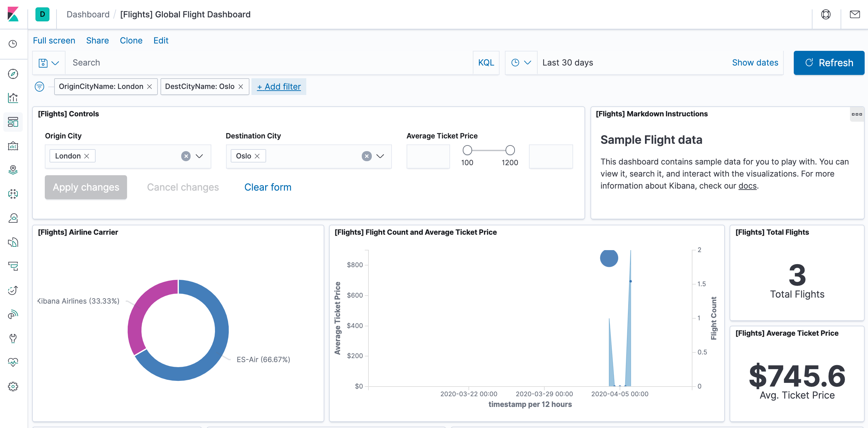Open APM icon in sidebar
Image resolution: width=868 pixels, height=428 pixels.
pos(13,266)
